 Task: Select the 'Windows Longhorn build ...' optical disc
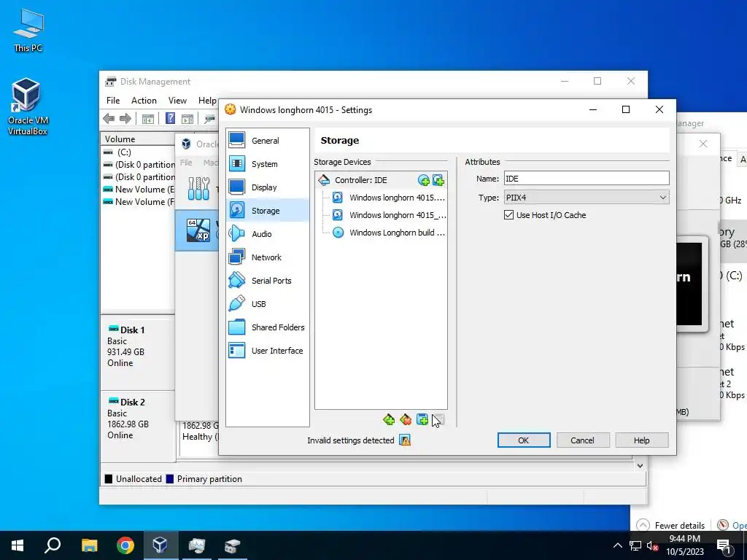390,233
